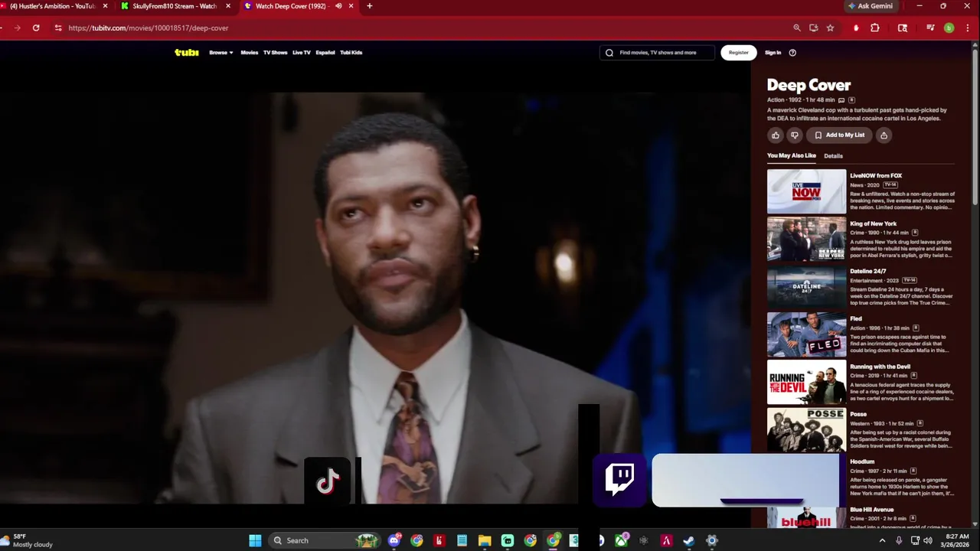Focus Tubi search field
Image resolution: width=980 pixels, height=551 pixels.
pyautogui.click(x=657, y=53)
